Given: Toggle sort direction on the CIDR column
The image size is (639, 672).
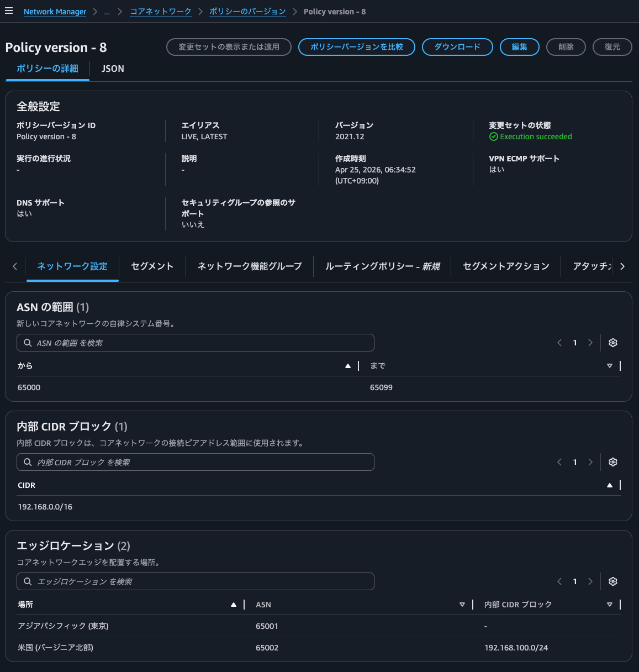Looking at the screenshot, I should (609, 485).
